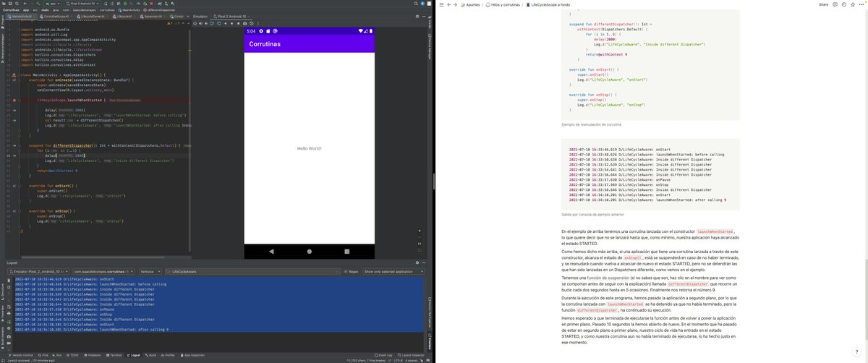Open the Emulator panel settings gear
This screenshot has height=363, width=868.
[418, 15]
